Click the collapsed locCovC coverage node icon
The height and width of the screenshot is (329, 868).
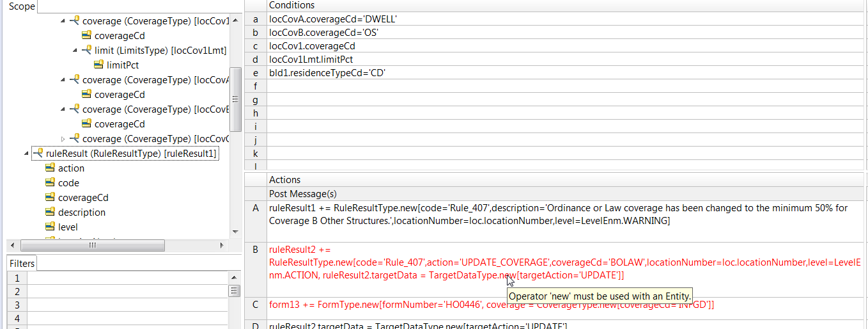(74, 138)
